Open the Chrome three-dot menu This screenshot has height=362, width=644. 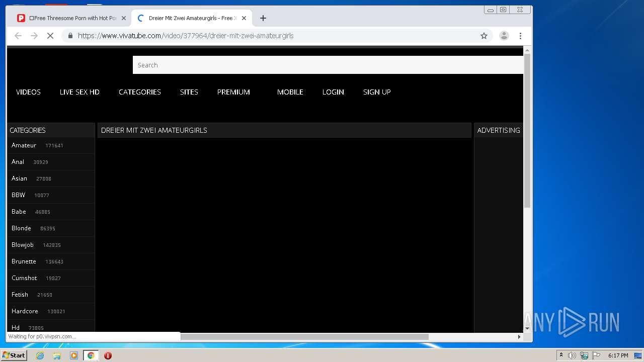tap(520, 36)
